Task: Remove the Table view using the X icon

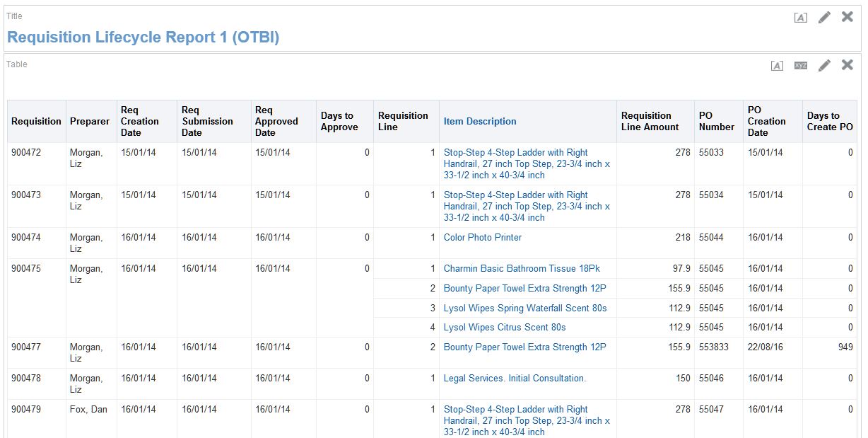Action: [x=847, y=64]
